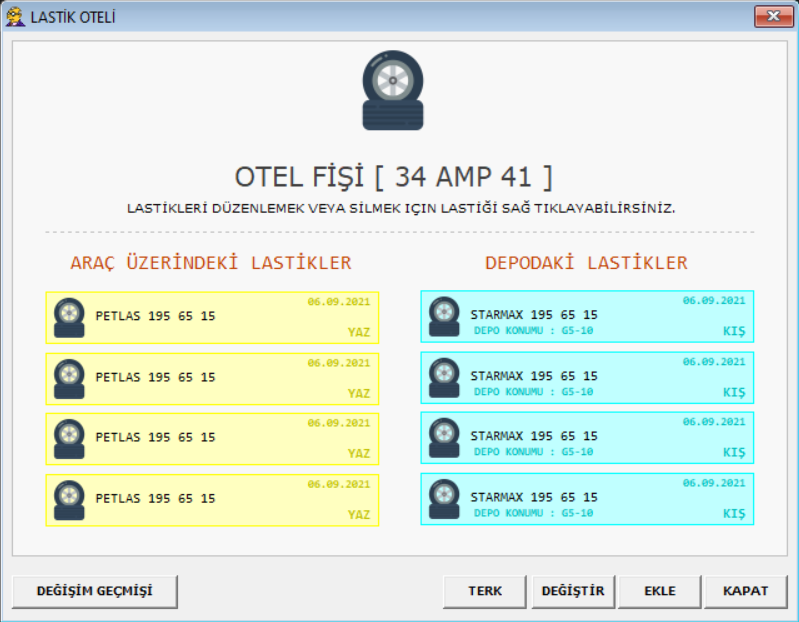Image resolution: width=799 pixels, height=622 pixels.
Task: Click third 'PETLAS 195 65 15' label
Action: pyautogui.click(x=155, y=437)
